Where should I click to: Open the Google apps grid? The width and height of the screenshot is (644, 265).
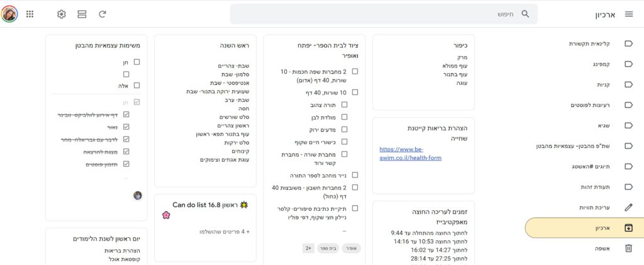pos(30,14)
